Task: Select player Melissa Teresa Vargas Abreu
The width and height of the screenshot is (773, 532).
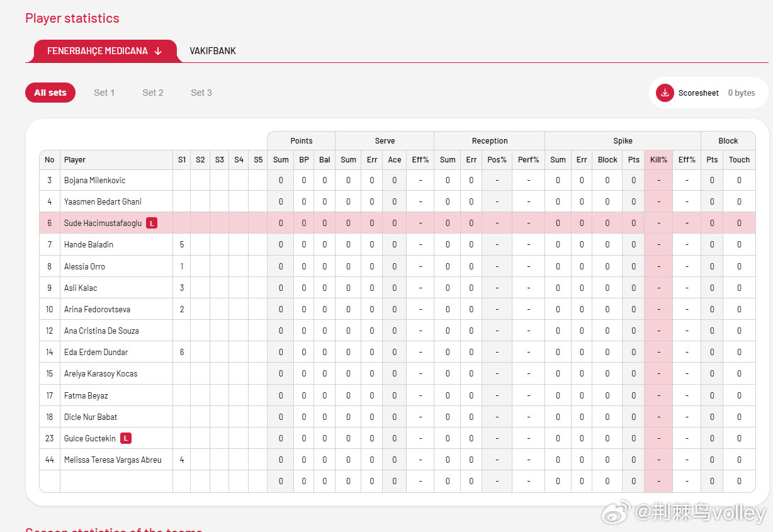Action: (113, 460)
